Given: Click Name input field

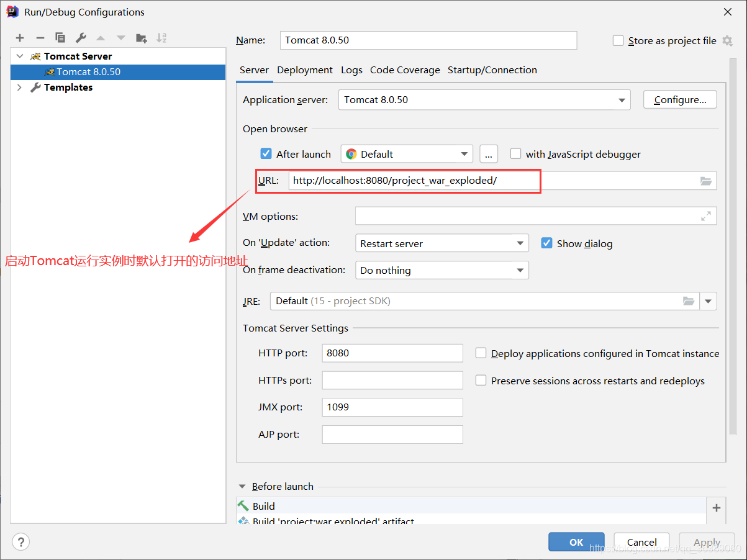Looking at the screenshot, I should click(428, 40).
